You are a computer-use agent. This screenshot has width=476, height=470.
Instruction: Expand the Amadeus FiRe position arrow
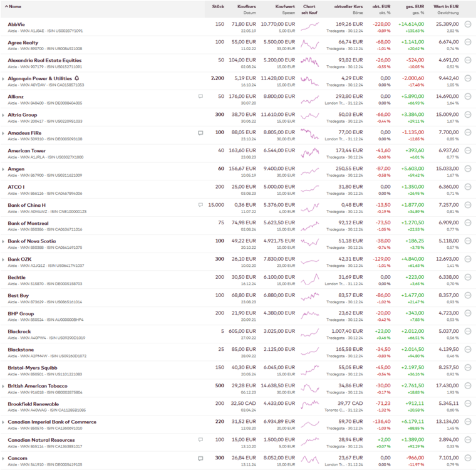3,133
